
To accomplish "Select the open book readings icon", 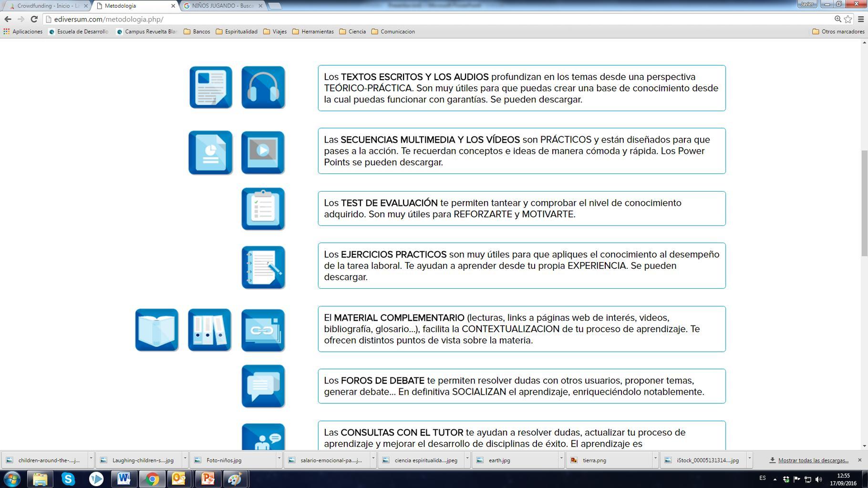I will (x=156, y=330).
